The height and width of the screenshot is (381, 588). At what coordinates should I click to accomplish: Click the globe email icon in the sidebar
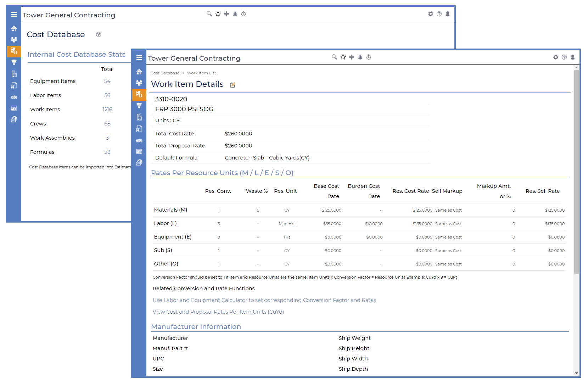[139, 163]
